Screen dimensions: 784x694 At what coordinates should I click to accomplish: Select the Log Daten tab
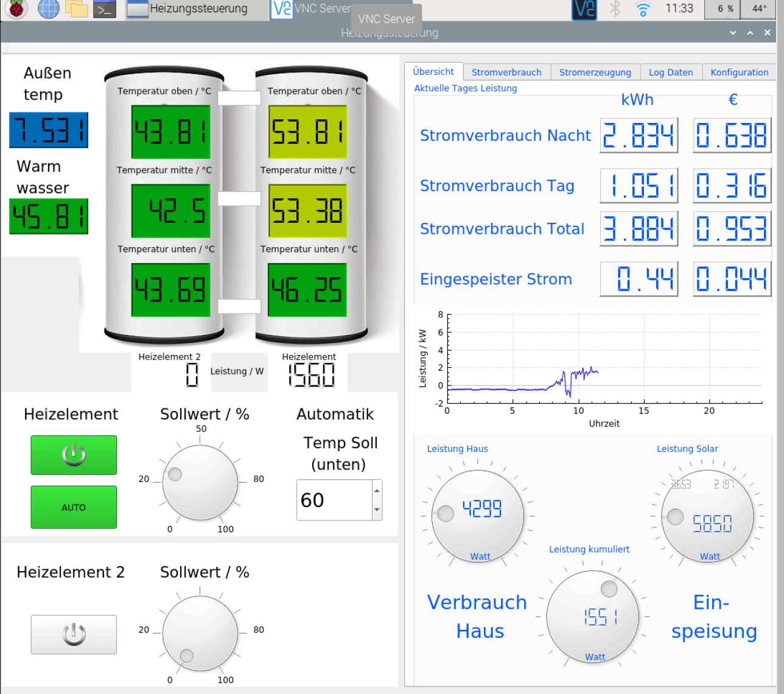[670, 72]
